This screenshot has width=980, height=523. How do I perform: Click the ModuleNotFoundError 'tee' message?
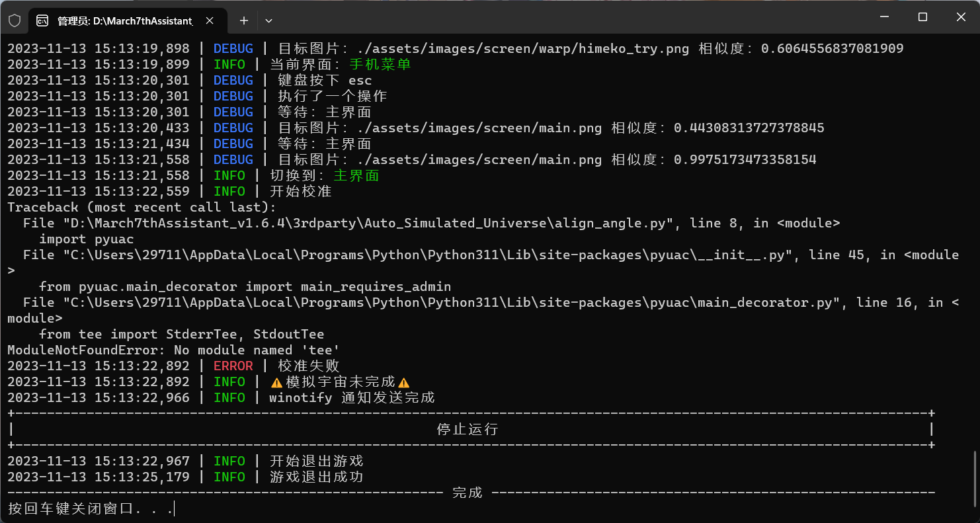coord(172,350)
